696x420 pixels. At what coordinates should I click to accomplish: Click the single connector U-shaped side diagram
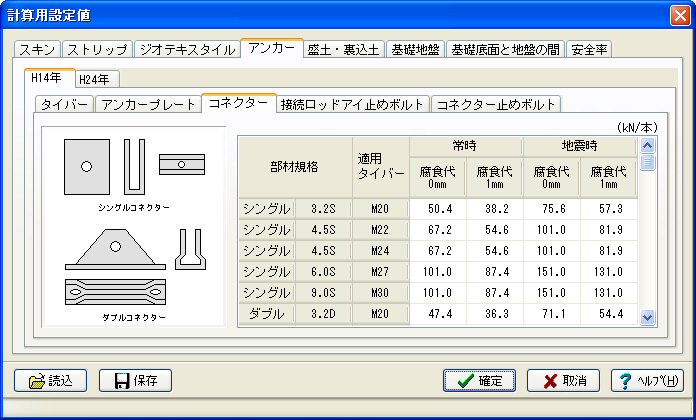point(134,167)
